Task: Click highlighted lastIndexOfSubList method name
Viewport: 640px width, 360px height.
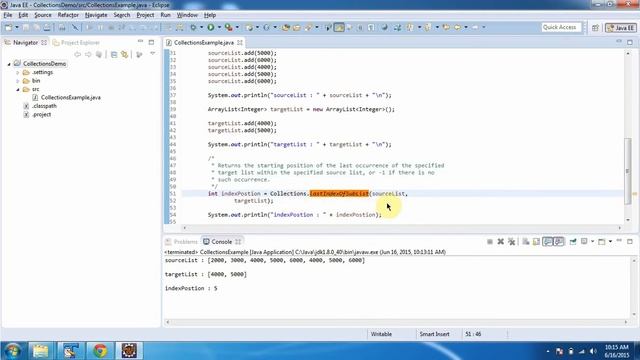Action: (x=339, y=193)
